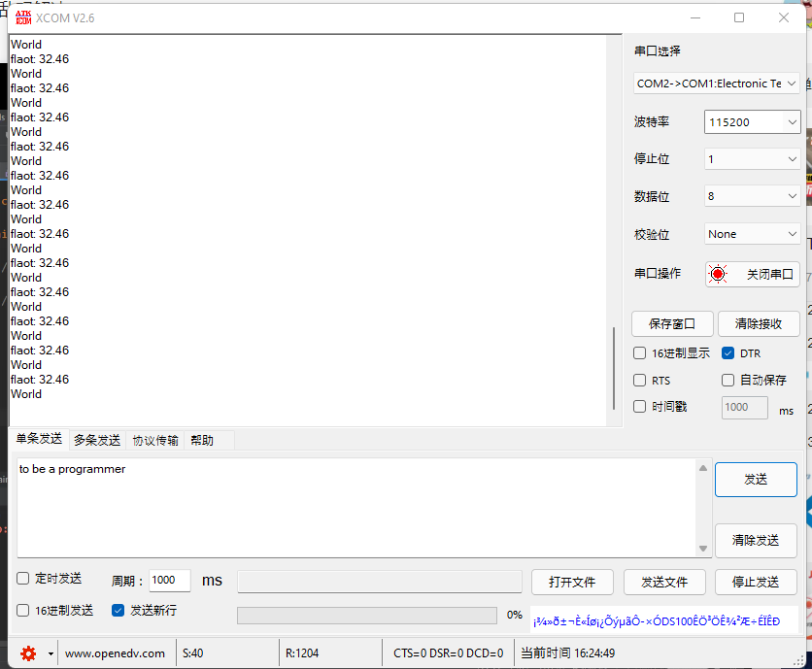Open the baud rate 115200 dropdown
Image resolution: width=812 pixels, height=669 pixels.
(x=752, y=122)
